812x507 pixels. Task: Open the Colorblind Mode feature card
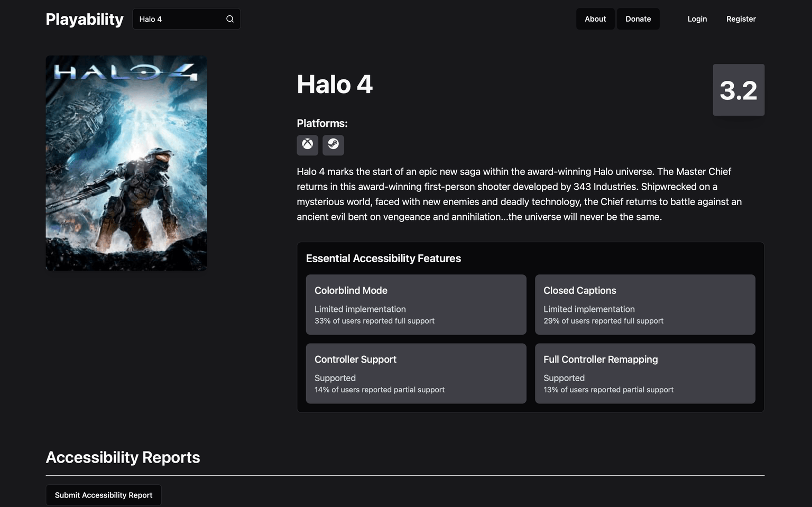click(x=416, y=305)
